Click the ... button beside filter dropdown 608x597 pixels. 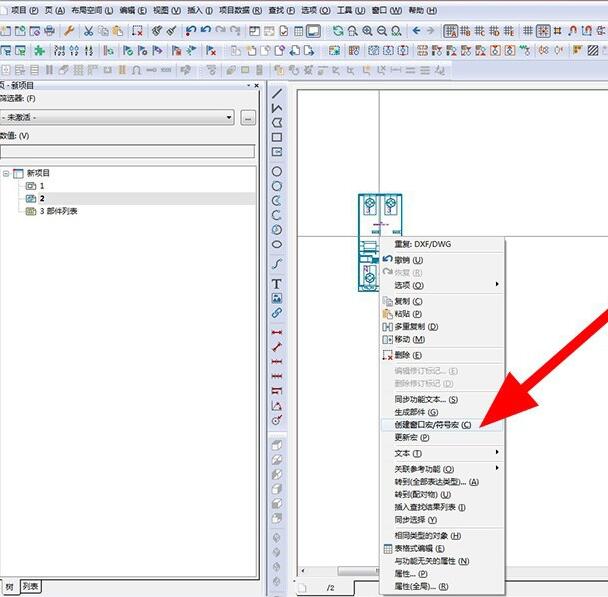coord(248,117)
